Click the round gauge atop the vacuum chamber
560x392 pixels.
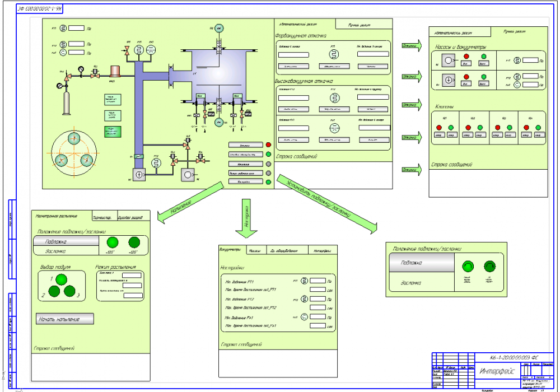point(219,28)
